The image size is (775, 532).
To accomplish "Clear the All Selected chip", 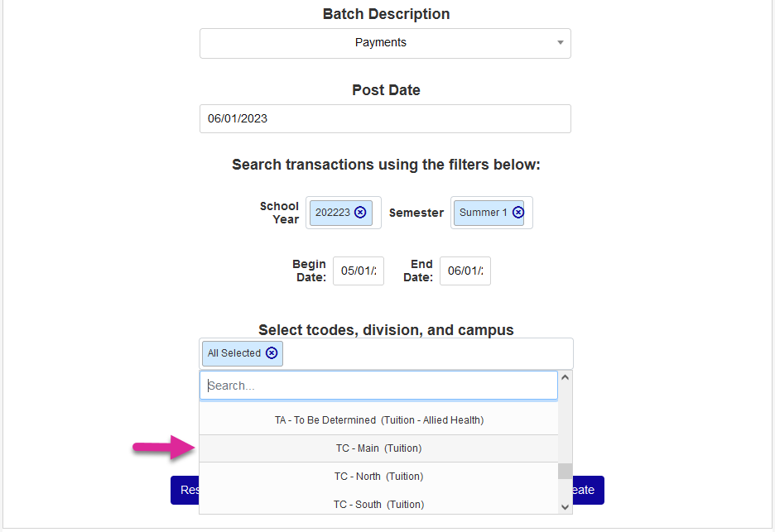I will pos(272,353).
